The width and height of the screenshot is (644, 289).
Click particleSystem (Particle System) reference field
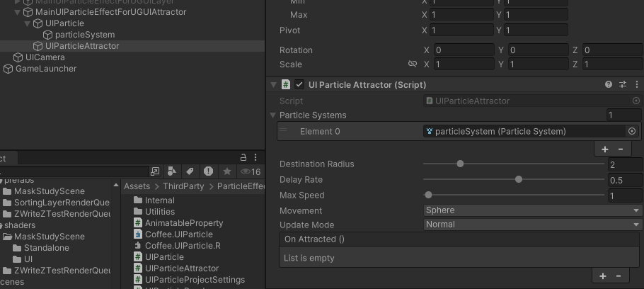(524, 131)
